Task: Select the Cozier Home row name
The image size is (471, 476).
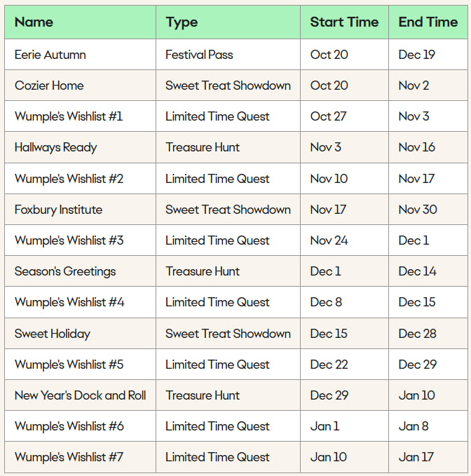Action: pyautogui.click(x=49, y=86)
